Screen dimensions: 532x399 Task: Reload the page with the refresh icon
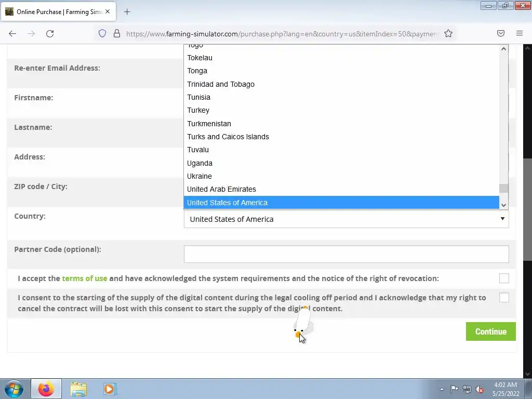50,34
